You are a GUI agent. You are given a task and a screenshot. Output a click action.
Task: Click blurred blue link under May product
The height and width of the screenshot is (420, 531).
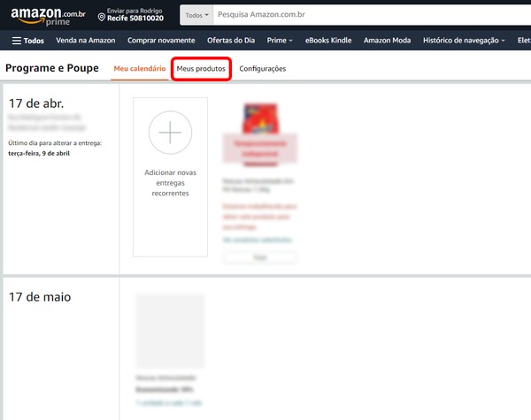tap(169, 402)
